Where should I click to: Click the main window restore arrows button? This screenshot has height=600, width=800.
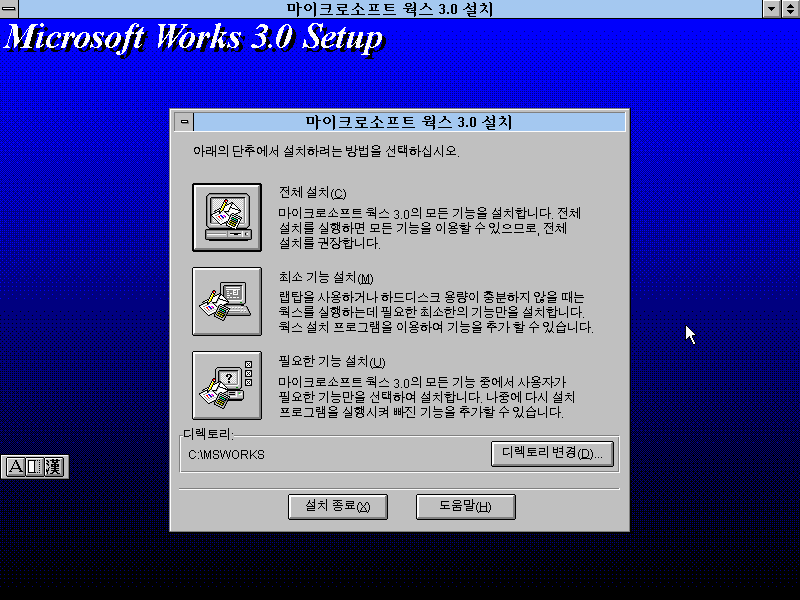tap(790, 9)
